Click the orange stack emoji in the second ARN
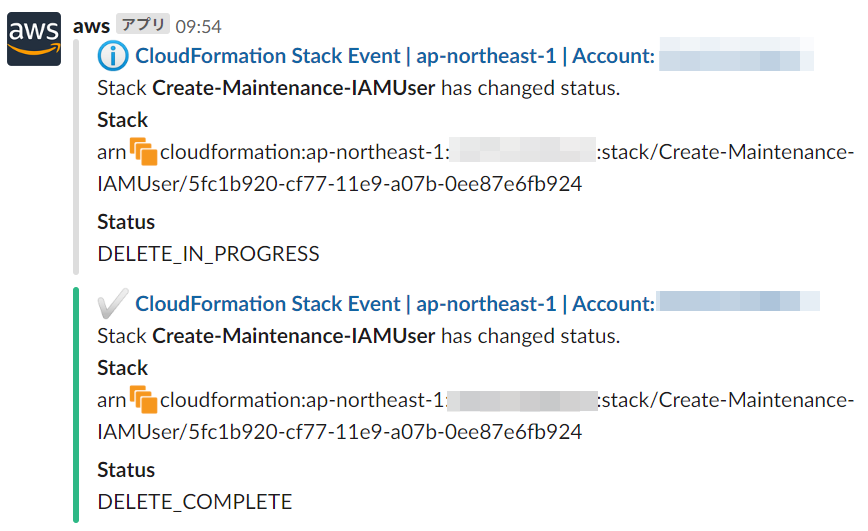868x531 pixels. (x=143, y=400)
